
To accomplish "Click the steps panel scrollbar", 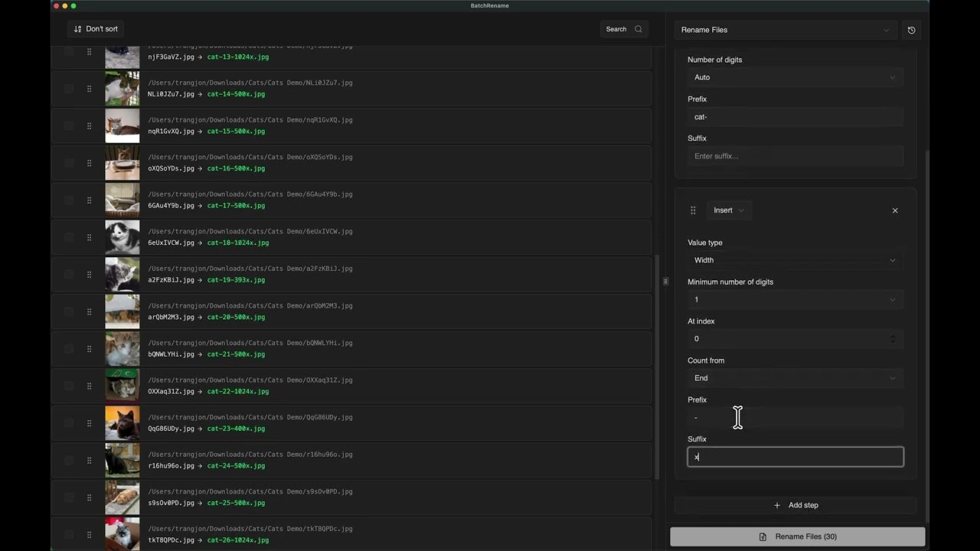I will (x=927, y=335).
